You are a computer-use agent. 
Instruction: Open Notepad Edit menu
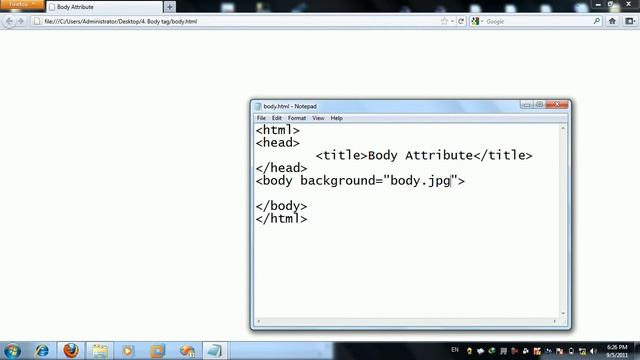tap(277, 118)
